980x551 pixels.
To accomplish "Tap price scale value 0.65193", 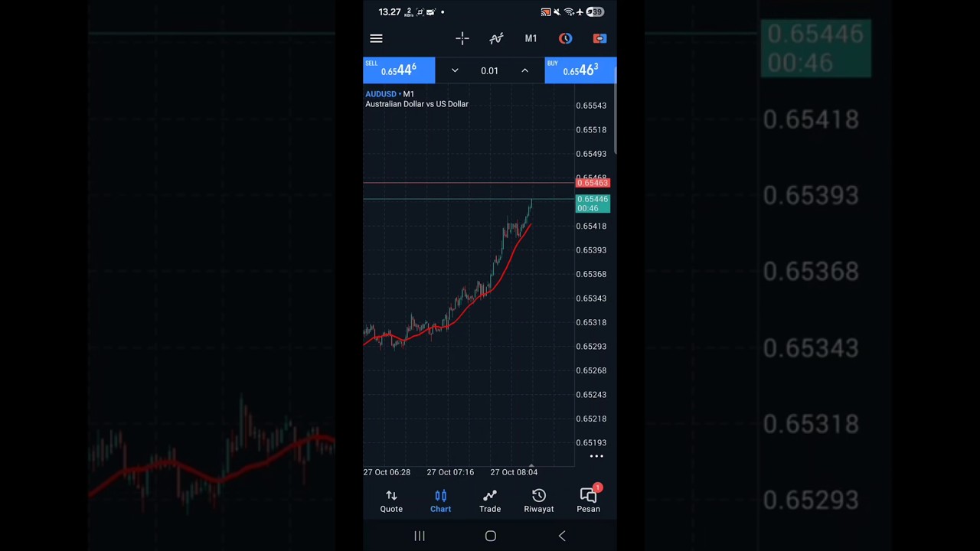I will tap(591, 443).
